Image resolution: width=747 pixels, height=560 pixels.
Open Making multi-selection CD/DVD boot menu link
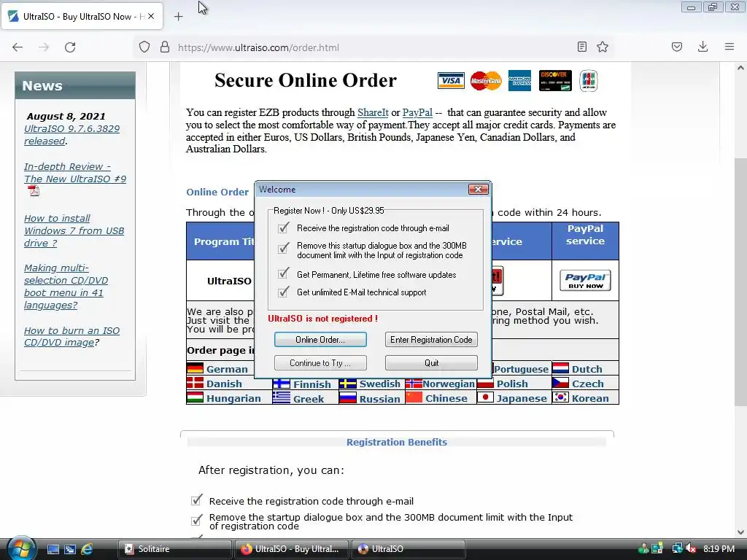[66, 287]
